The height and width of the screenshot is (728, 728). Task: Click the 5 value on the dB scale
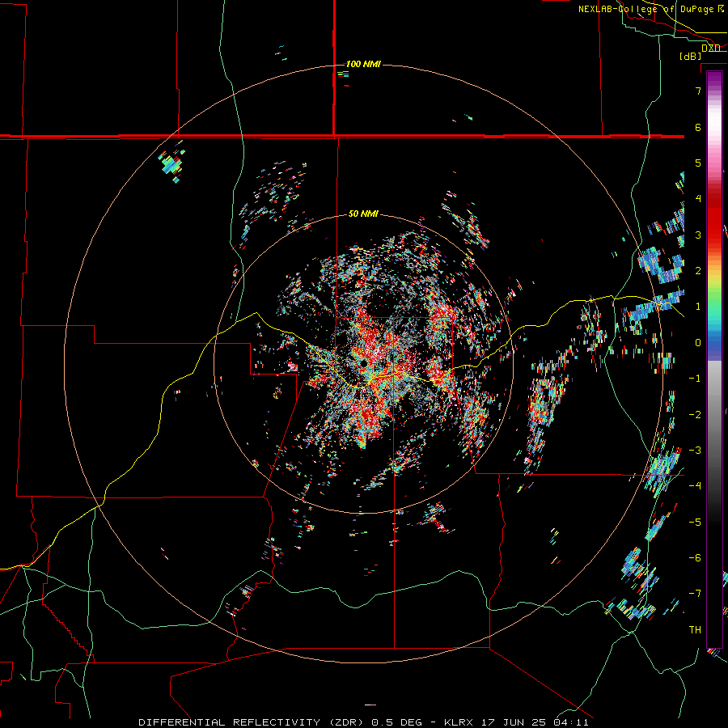click(698, 163)
